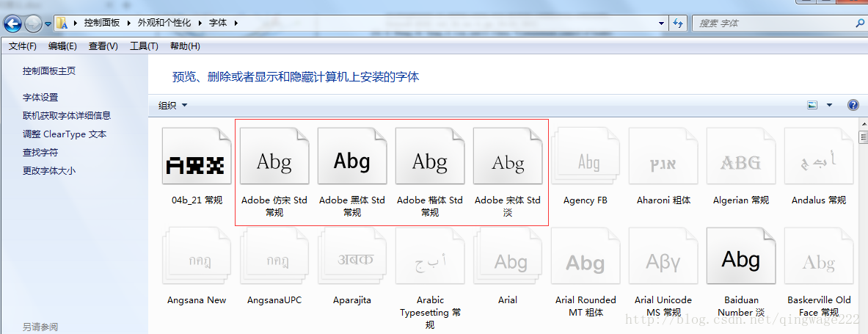The width and height of the screenshot is (868, 334).
Task: Select the Baiduan Number 淡 font icon
Action: pyautogui.click(x=741, y=256)
